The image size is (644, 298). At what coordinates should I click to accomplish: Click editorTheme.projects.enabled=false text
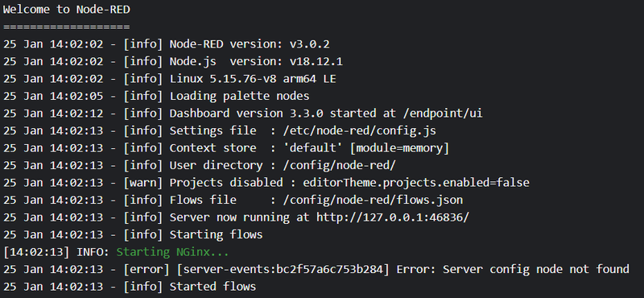pos(416,183)
